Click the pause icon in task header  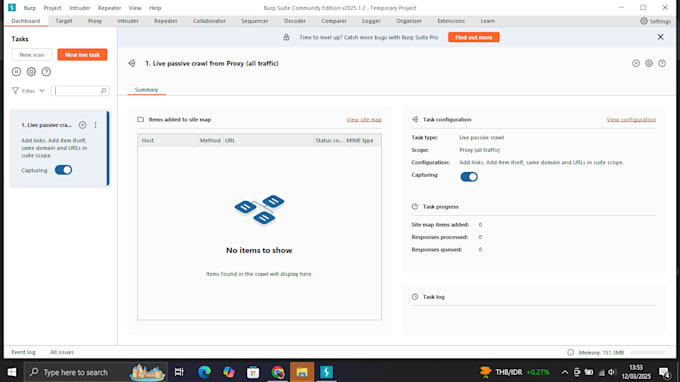click(636, 63)
